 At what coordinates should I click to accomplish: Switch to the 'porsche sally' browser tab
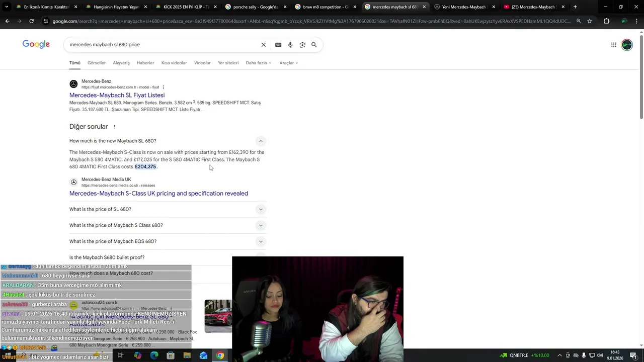tap(256, 7)
